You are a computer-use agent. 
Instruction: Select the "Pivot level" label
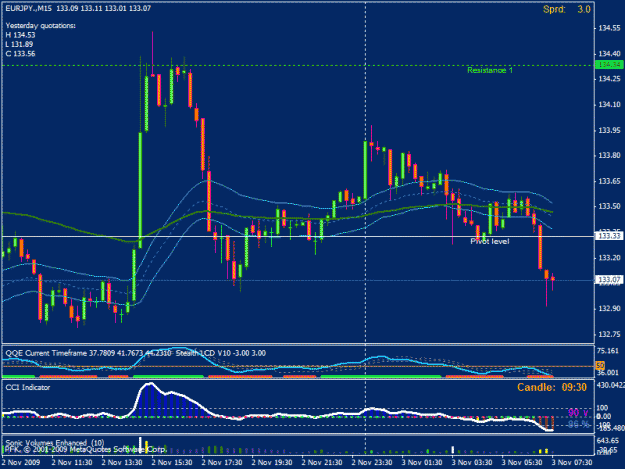coord(489,241)
